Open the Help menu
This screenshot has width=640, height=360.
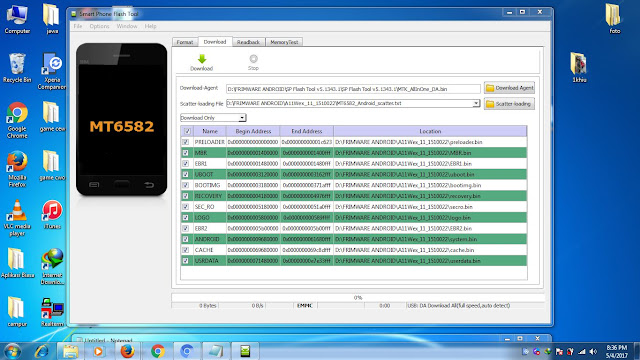click(x=150, y=26)
